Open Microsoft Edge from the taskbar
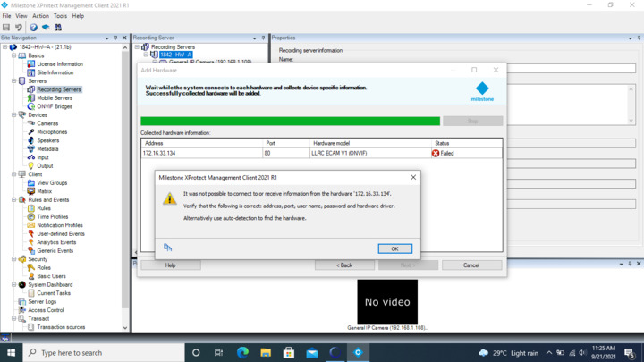 (x=242, y=352)
